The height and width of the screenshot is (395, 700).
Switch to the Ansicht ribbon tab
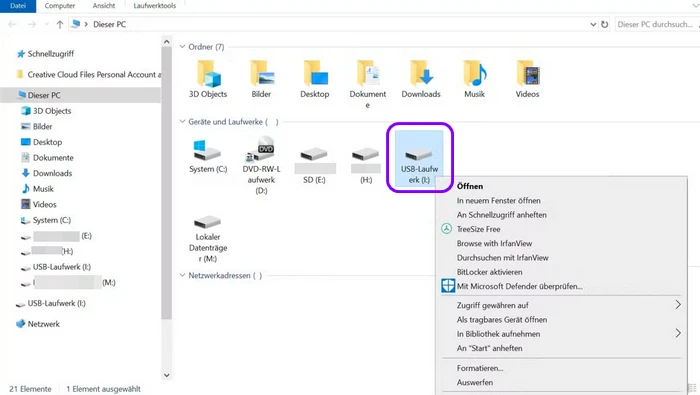coord(104,6)
